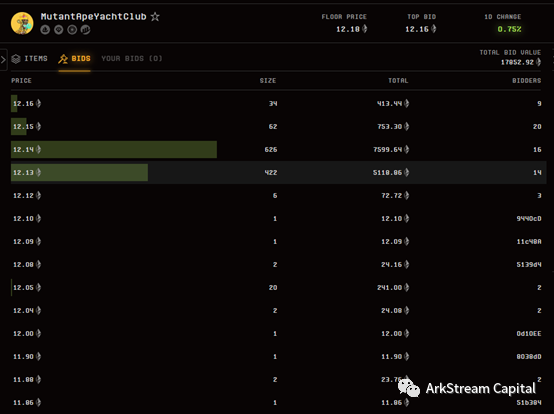Select the 12.14 bid depth bar
This screenshot has height=414, width=554.
tap(114, 149)
